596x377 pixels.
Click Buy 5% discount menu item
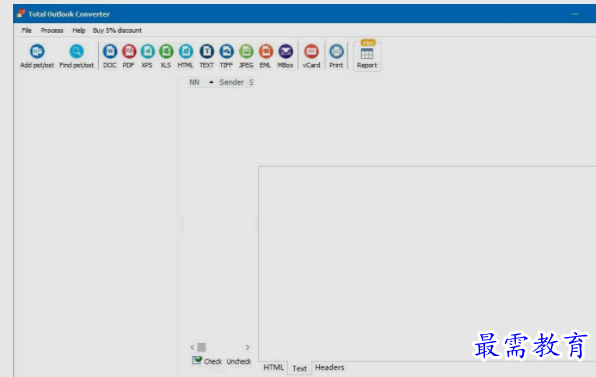[x=117, y=30]
